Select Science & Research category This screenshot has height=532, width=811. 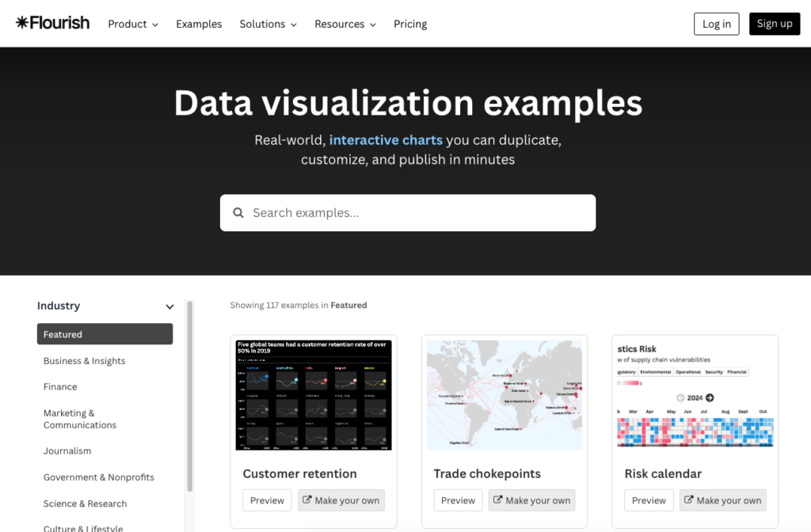pyautogui.click(x=86, y=503)
